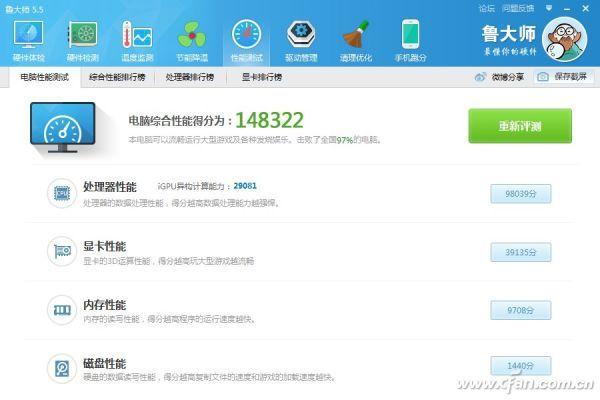
Task: Click the 保存截屏 text button
Action: coord(571,77)
